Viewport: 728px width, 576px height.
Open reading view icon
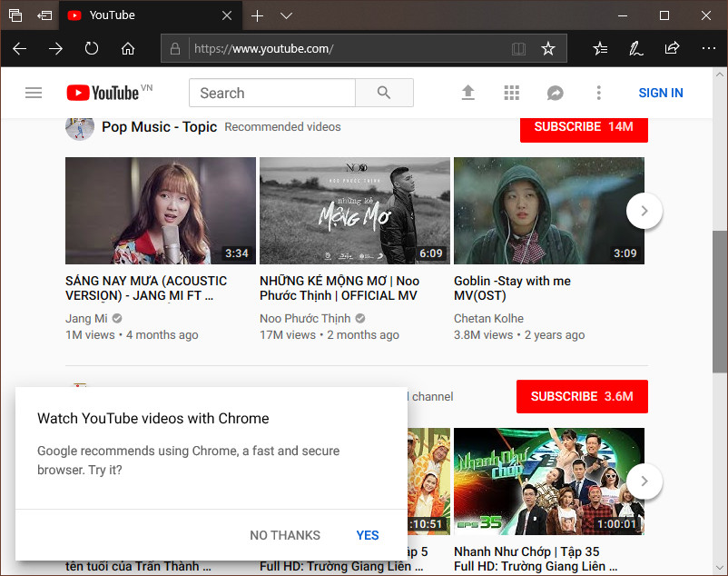518,48
